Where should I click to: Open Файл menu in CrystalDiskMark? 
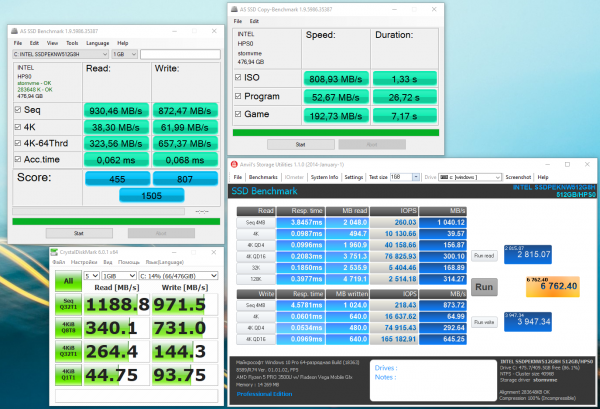(59, 262)
